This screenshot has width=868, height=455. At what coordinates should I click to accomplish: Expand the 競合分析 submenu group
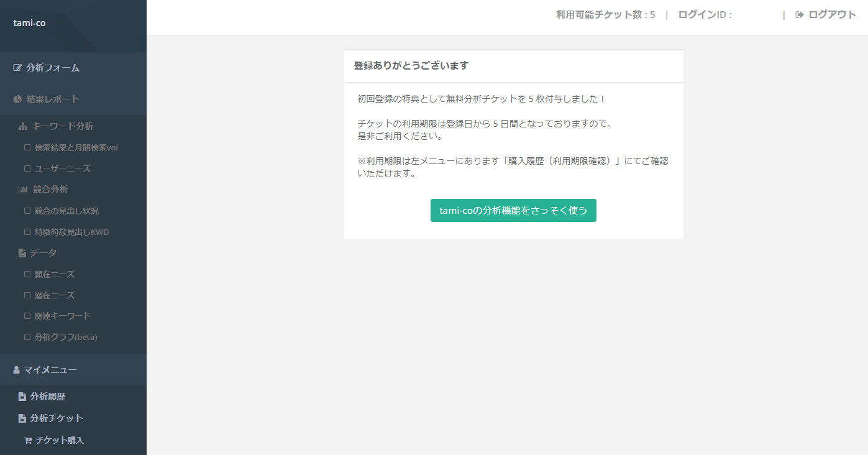[50, 190]
